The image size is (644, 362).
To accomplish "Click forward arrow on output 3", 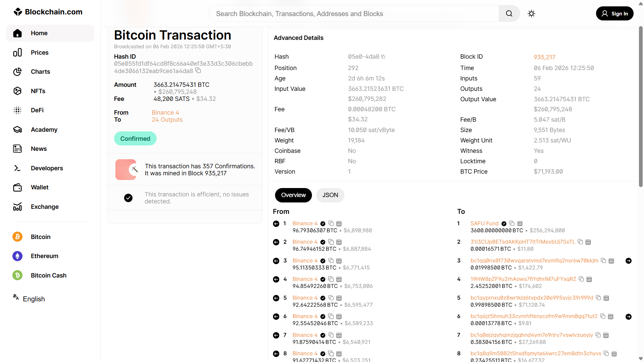I will click(x=629, y=261).
